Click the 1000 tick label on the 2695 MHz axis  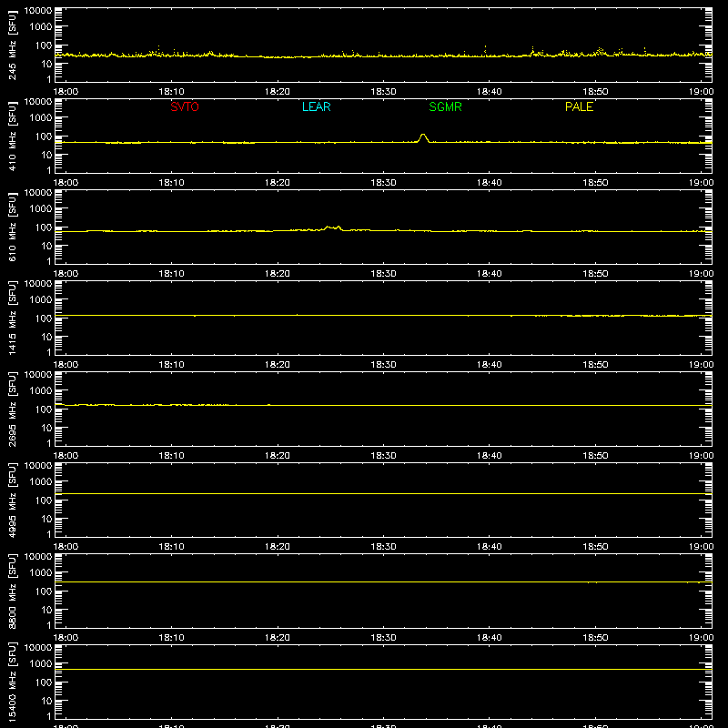click(41, 391)
